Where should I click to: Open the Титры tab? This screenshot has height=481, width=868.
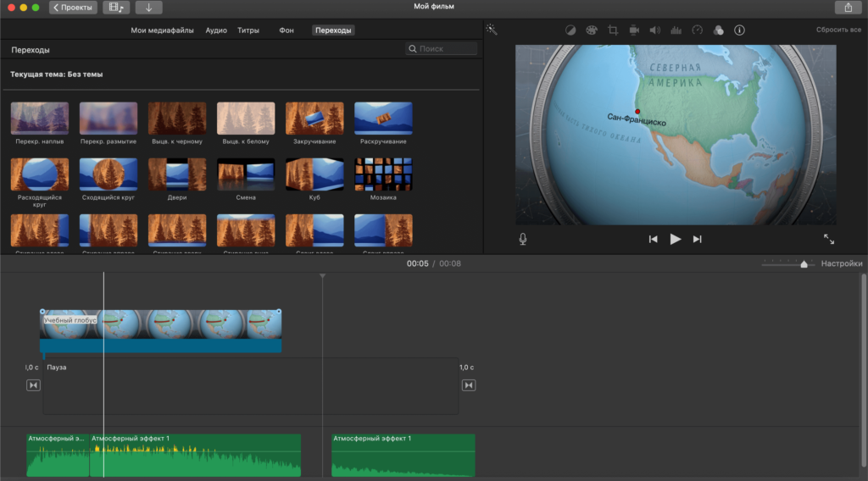[x=248, y=30]
